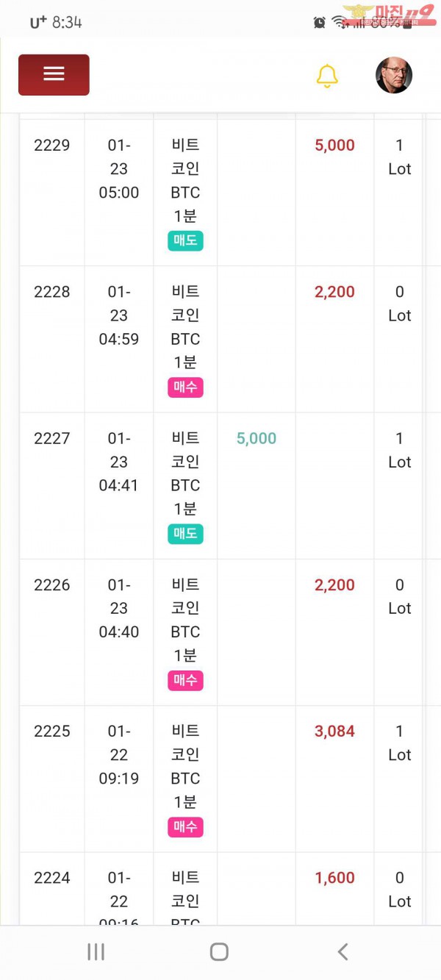Screen dimensions: 441x980
Task: Select the 5,000 green amount in row 2227
Action: tap(257, 438)
